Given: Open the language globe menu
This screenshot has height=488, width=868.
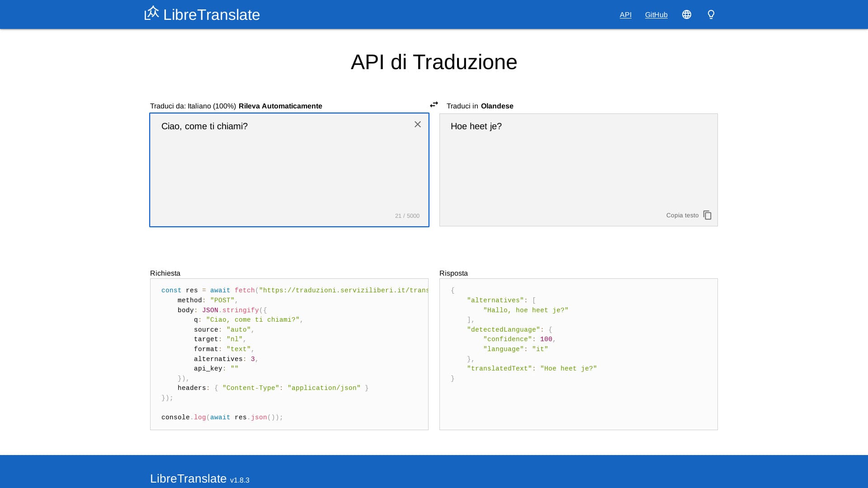Looking at the screenshot, I should (x=686, y=15).
